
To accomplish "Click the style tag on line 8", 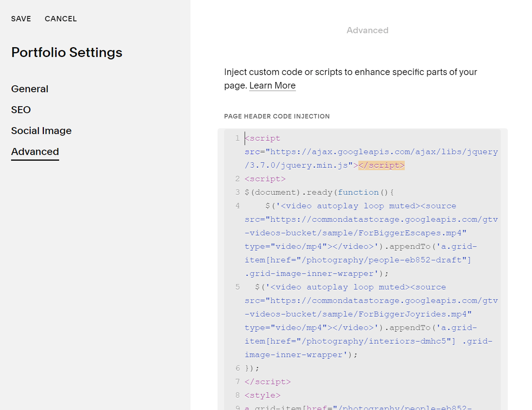I will [262, 395].
